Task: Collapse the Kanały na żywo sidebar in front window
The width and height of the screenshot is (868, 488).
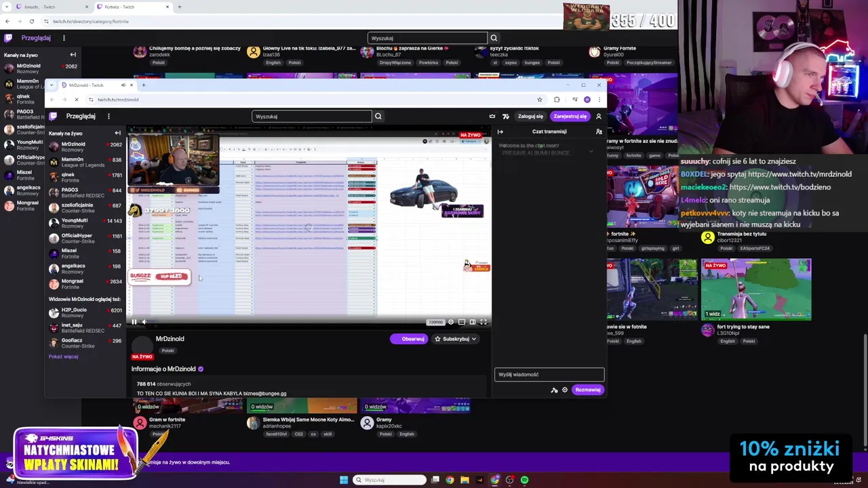Action: pos(117,133)
